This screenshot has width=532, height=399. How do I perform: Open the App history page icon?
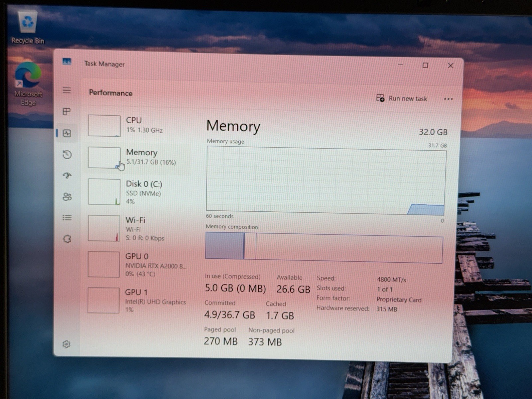pos(67,154)
